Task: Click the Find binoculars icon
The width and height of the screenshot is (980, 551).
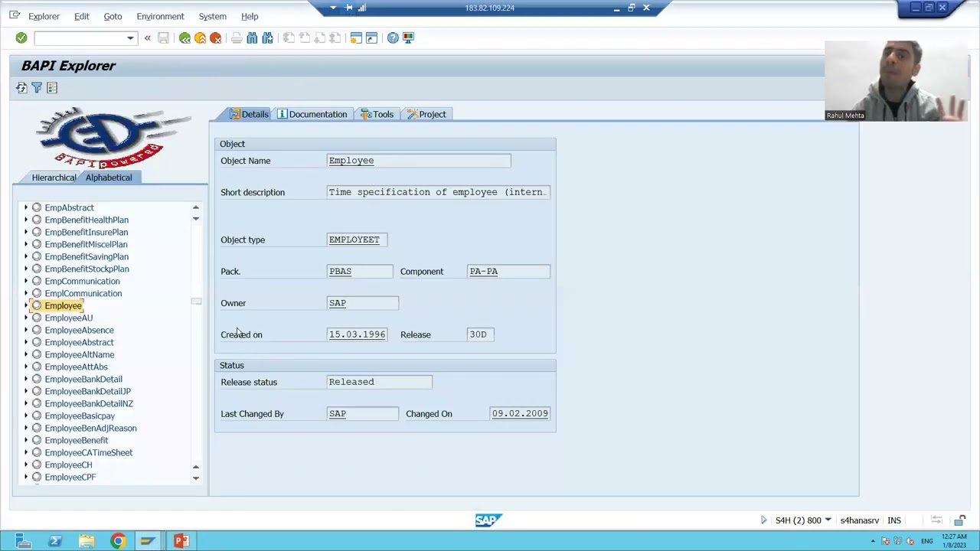Action: pos(252,37)
